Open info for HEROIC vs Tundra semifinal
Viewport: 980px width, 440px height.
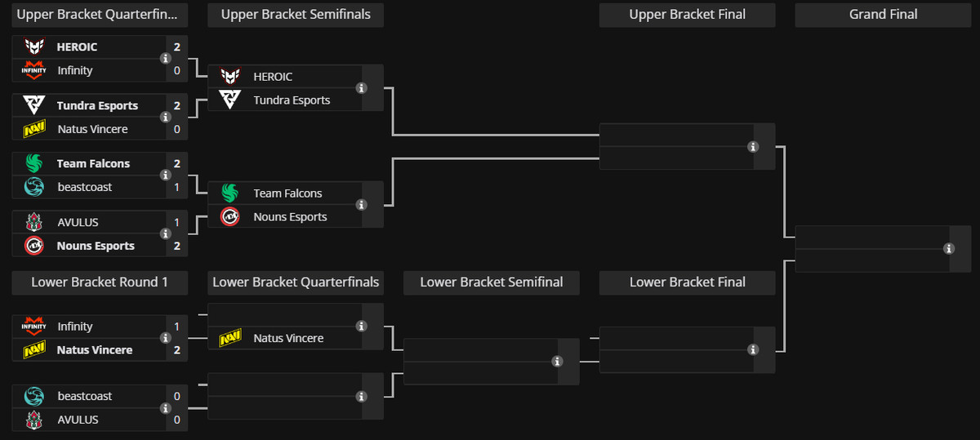point(362,88)
